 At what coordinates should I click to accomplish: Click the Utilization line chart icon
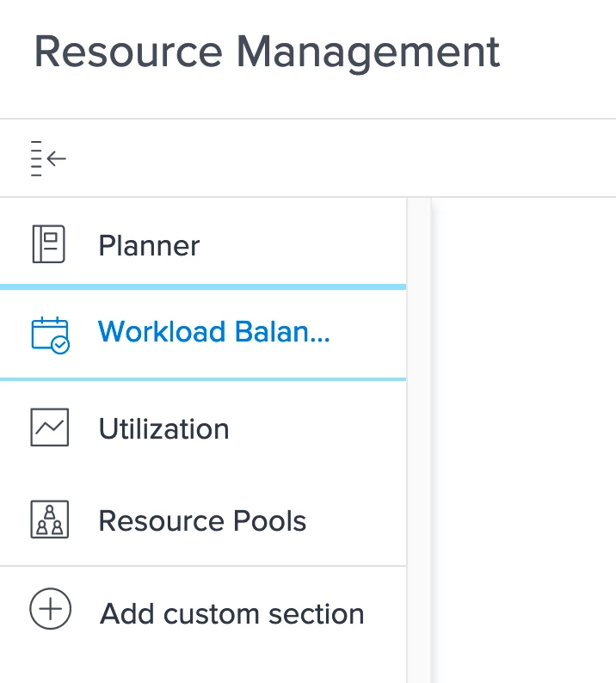(x=49, y=428)
